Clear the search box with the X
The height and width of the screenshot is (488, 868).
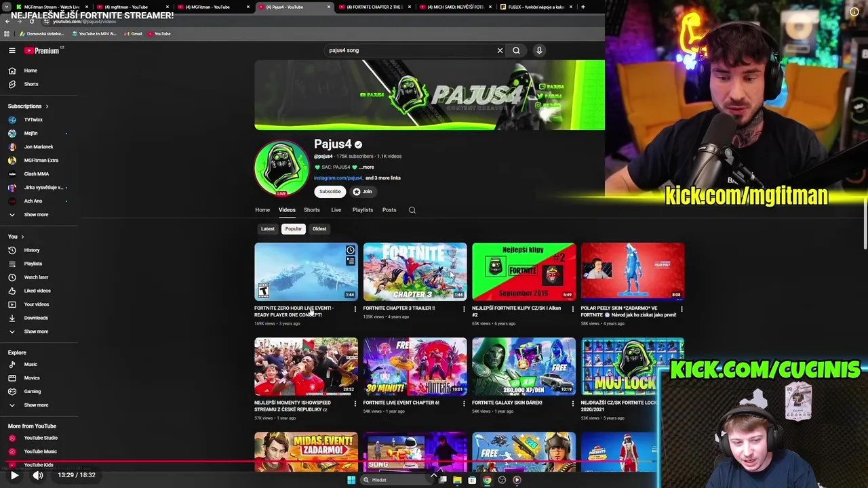point(500,50)
